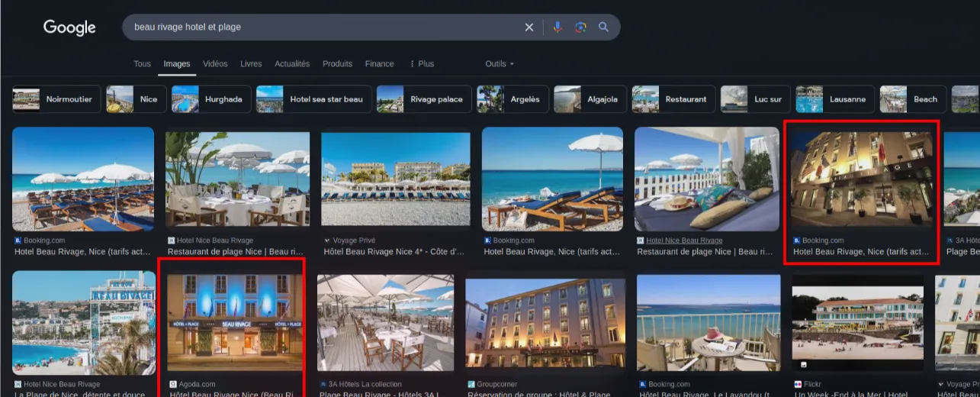
Task: Switch to the Tous tab
Action: point(143,64)
